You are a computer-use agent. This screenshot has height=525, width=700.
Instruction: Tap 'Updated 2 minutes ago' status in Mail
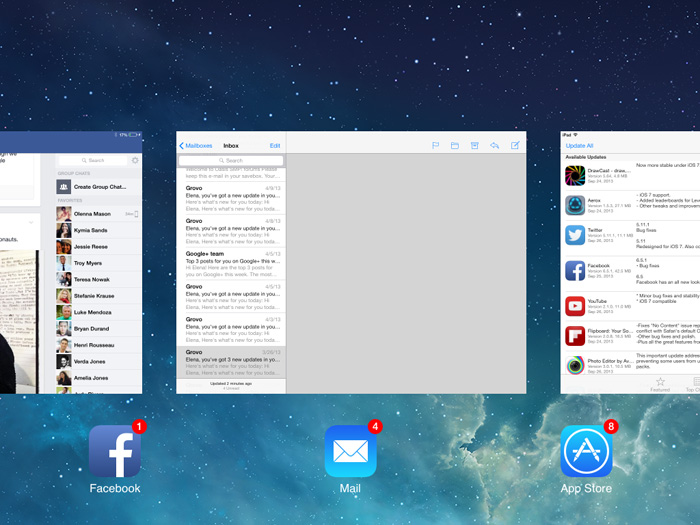(x=231, y=383)
